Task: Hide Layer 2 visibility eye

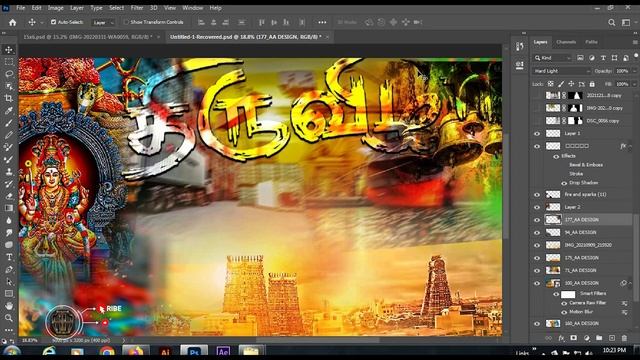Action: click(537, 207)
